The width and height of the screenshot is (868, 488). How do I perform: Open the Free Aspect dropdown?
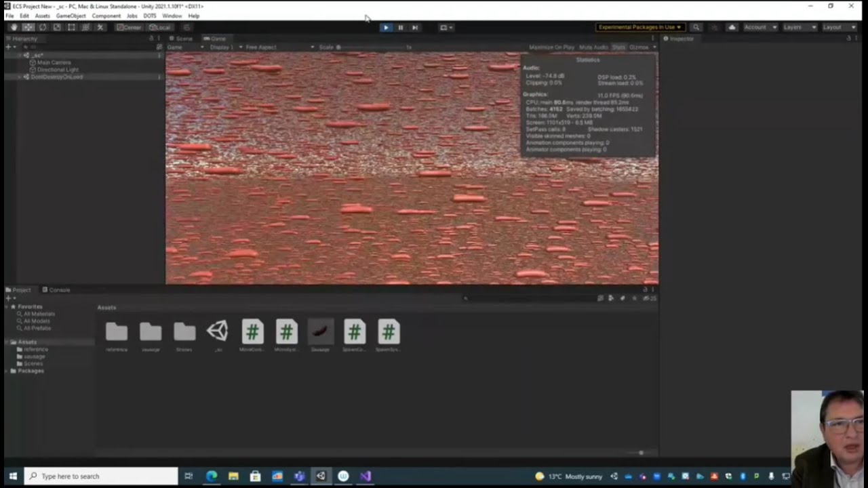click(x=279, y=47)
